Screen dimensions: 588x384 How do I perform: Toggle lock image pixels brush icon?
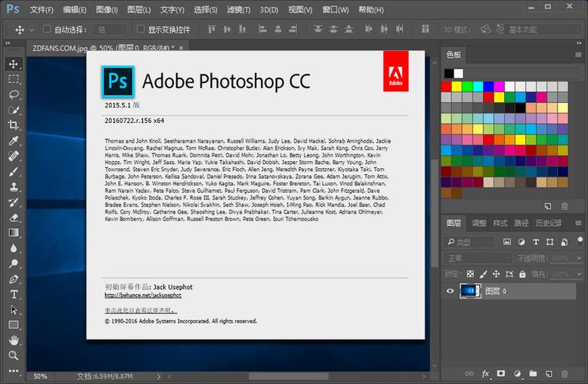coord(484,274)
